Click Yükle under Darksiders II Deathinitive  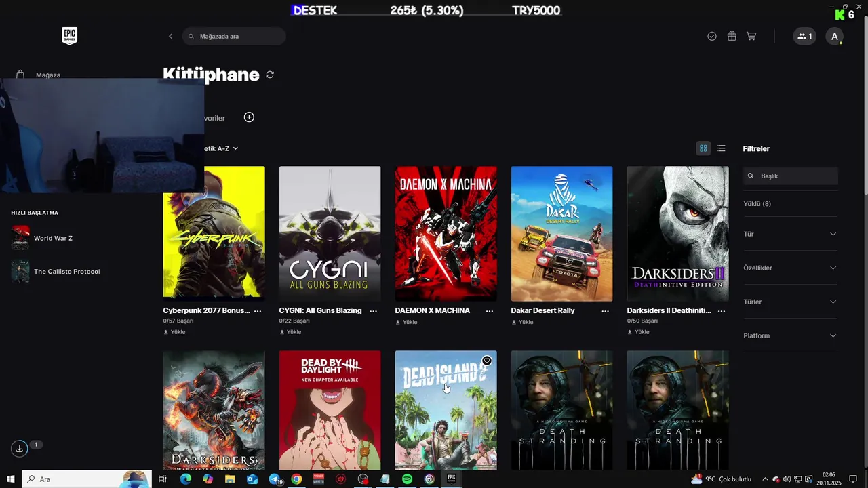click(x=638, y=332)
